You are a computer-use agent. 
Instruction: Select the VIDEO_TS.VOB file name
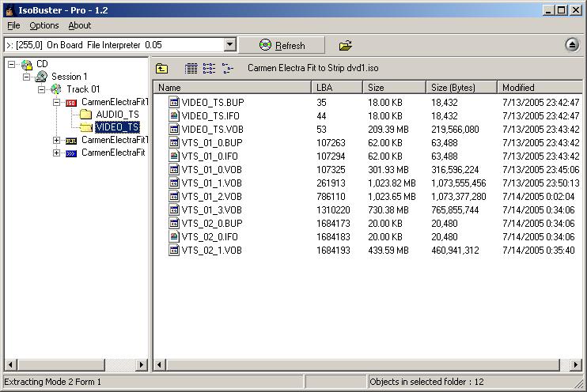click(213, 130)
